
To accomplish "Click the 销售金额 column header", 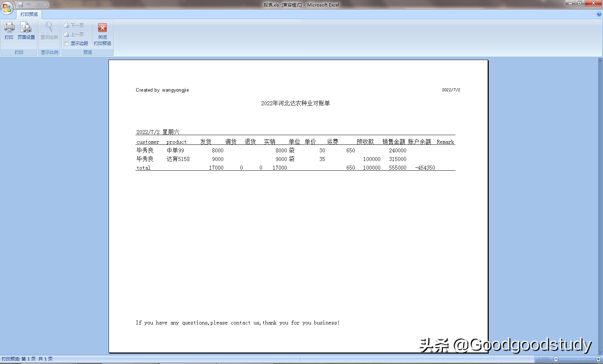I will click(394, 142).
